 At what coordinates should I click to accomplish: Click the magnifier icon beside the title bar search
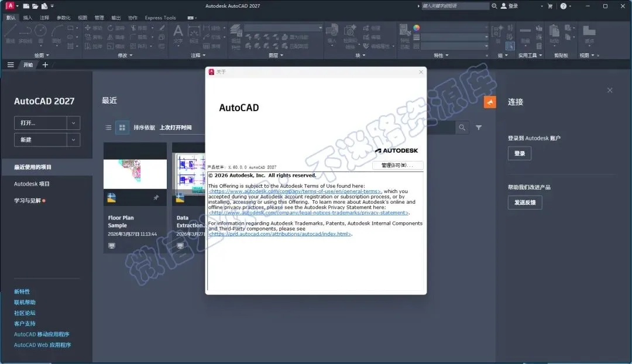[x=494, y=6]
